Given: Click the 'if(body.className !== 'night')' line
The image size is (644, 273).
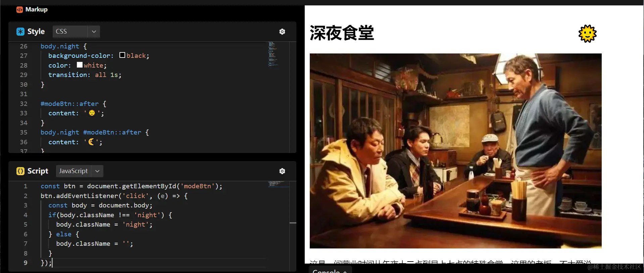Looking at the screenshot, I should [x=110, y=215].
